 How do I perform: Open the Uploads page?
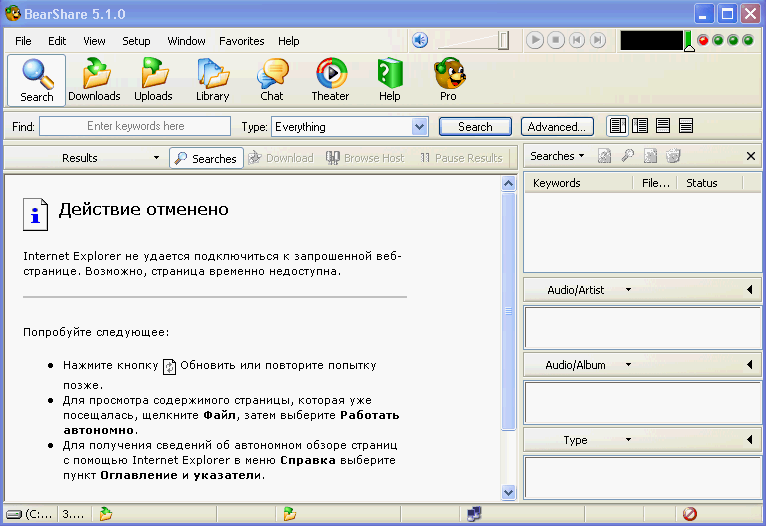[x=153, y=81]
